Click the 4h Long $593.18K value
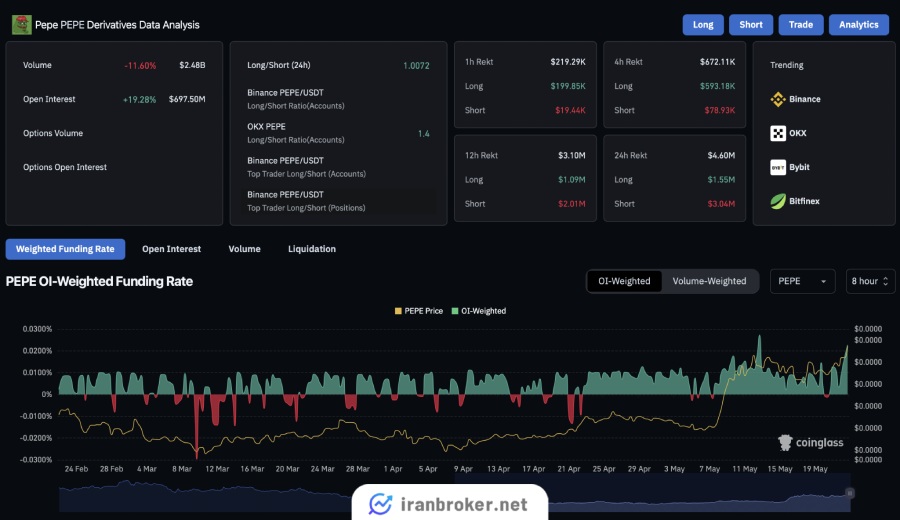 pos(717,86)
